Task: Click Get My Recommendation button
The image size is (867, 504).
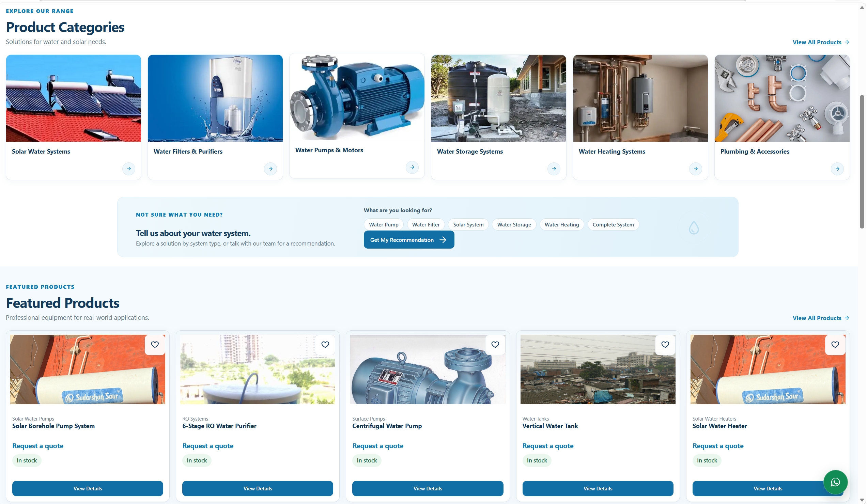Action: 409,240
